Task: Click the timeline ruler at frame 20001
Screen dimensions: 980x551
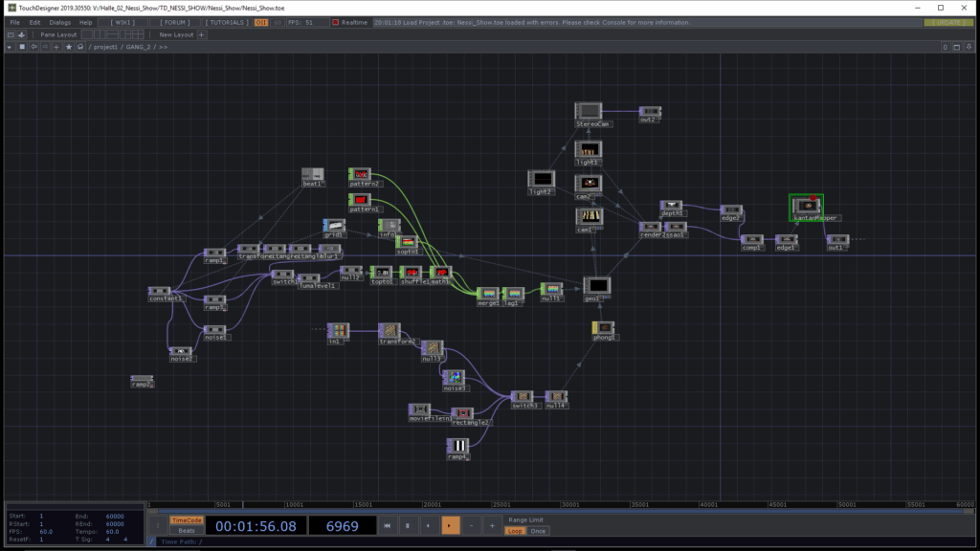Action: 432,504
